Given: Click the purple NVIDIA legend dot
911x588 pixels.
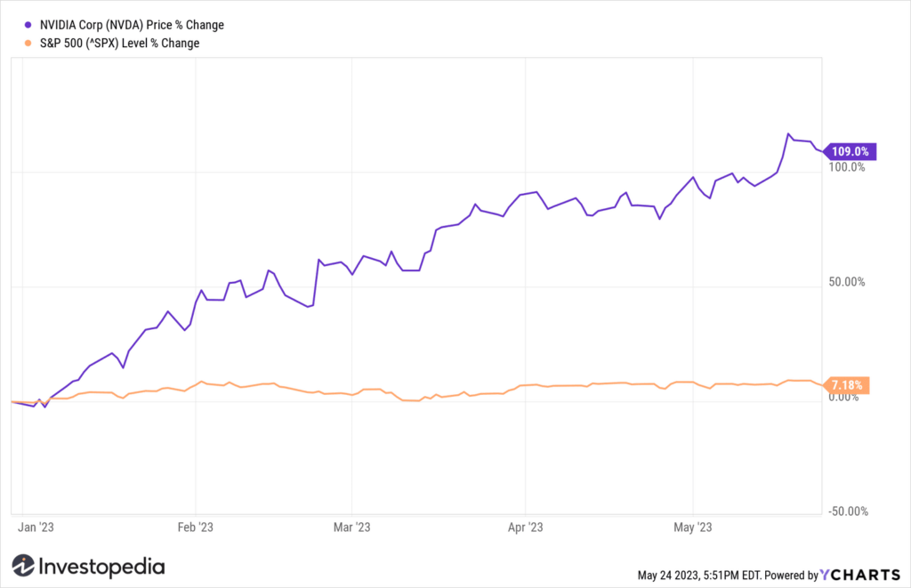Looking at the screenshot, I should [x=28, y=25].
